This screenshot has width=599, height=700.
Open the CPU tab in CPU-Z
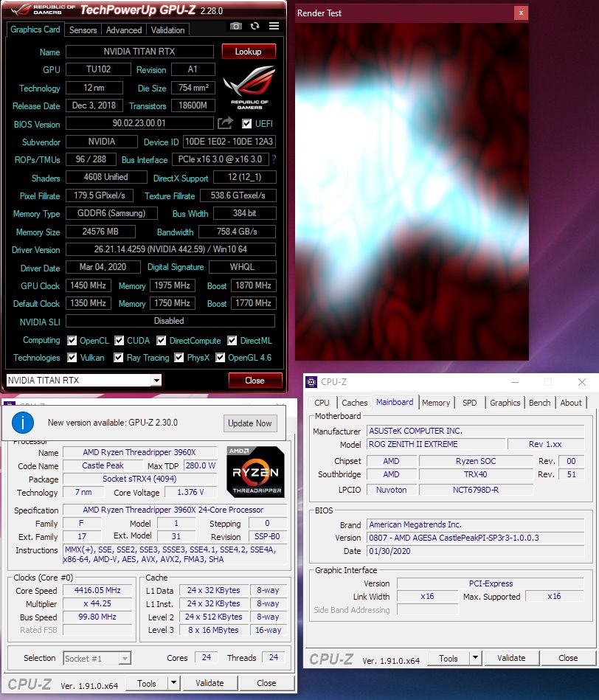point(322,403)
